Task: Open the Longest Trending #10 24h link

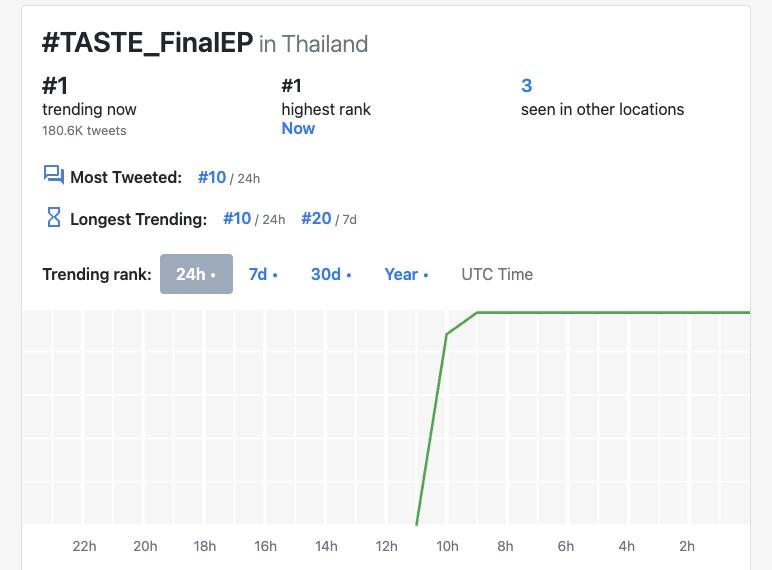Action: point(237,218)
